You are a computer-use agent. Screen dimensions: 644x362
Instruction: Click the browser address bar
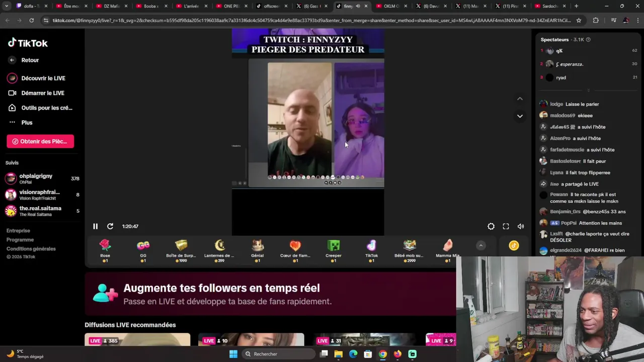pyautogui.click(x=311, y=20)
